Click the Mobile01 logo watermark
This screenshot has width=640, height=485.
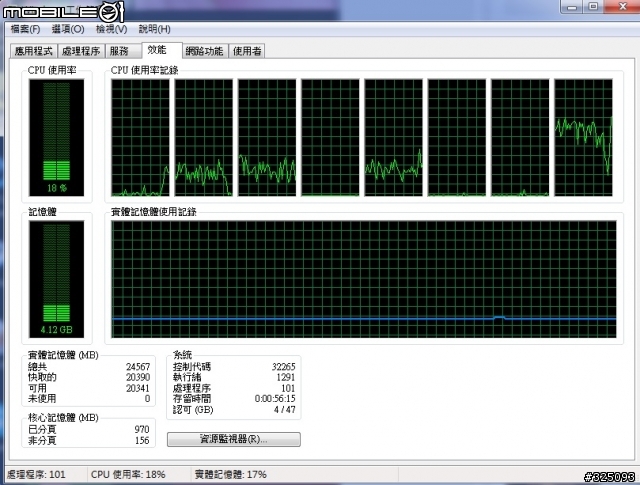coord(63,11)
